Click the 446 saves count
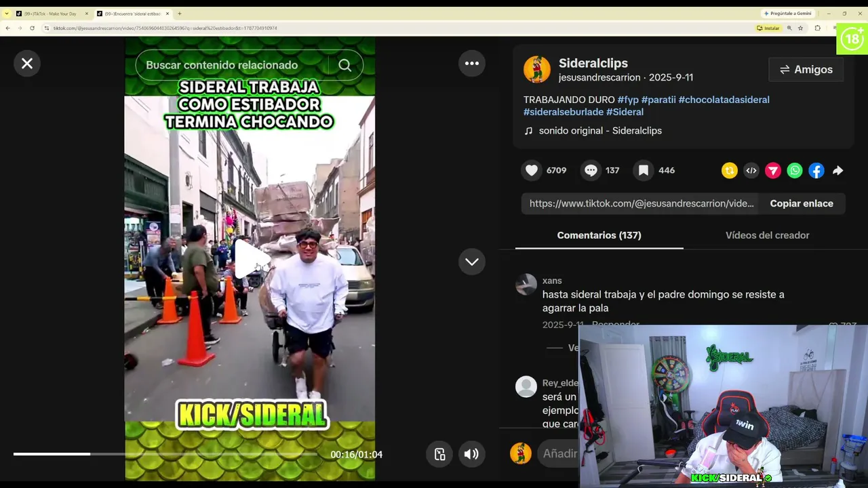The image size is (868, 488). 667,170
